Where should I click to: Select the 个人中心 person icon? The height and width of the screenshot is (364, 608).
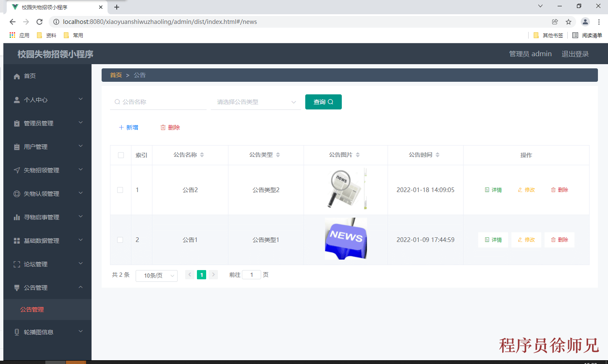coord(16,99)
